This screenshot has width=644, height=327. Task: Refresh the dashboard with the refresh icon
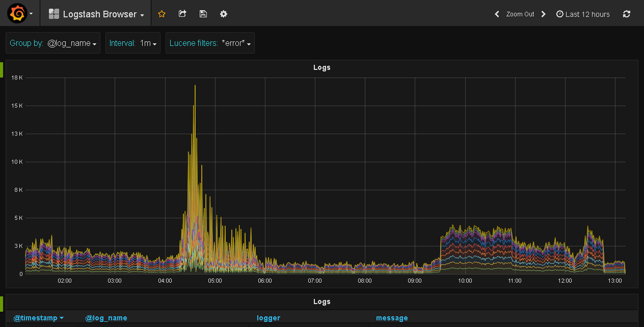pyautogui.click(x=627, y=14)
